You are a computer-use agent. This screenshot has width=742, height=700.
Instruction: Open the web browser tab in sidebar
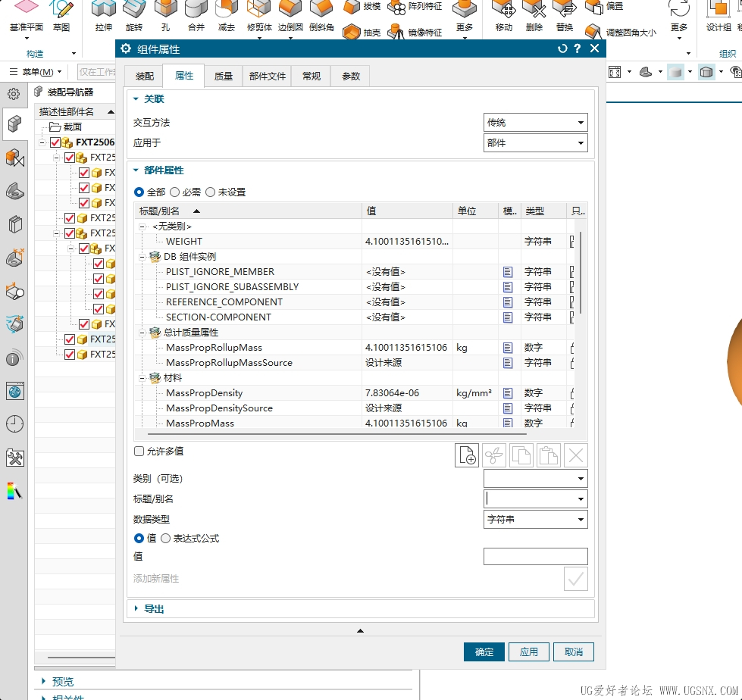point(14,391)
